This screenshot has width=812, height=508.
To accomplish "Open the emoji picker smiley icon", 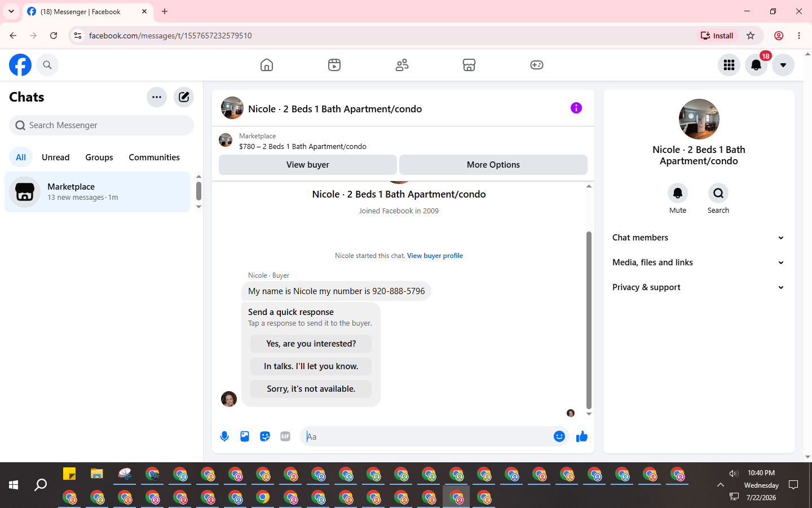I will click(x=559, y=436).
